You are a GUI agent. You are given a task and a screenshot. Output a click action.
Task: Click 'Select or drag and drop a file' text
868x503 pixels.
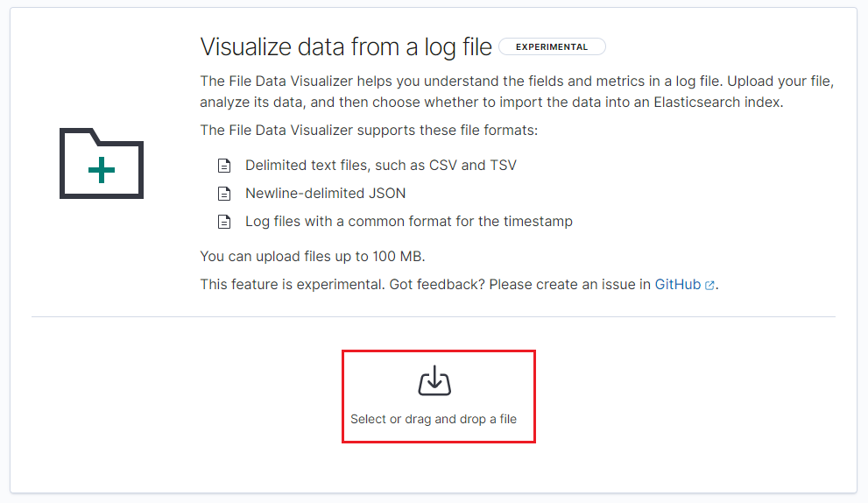click(434, 419)
